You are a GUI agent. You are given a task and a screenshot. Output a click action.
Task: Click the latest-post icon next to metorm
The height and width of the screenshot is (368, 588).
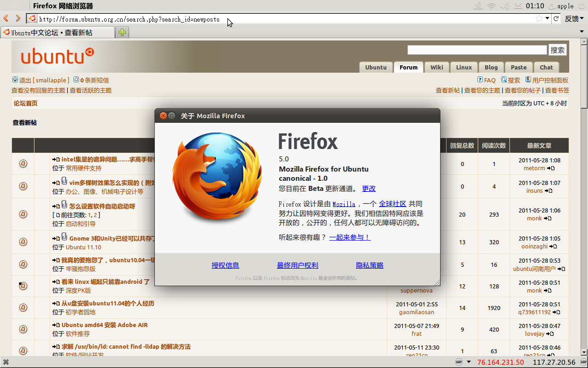point(550,168)
